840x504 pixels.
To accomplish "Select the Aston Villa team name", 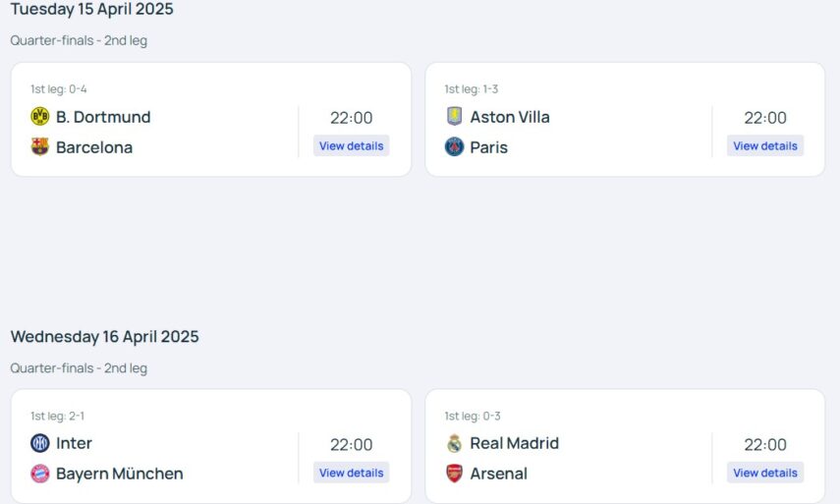I will coord(510,117).
